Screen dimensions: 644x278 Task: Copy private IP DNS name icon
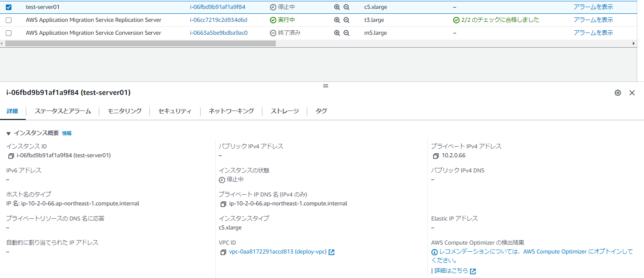223,204
